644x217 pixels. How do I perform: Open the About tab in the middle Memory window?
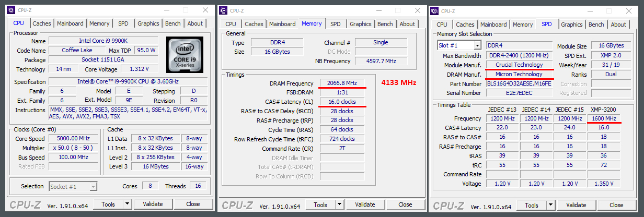(407, 24)
